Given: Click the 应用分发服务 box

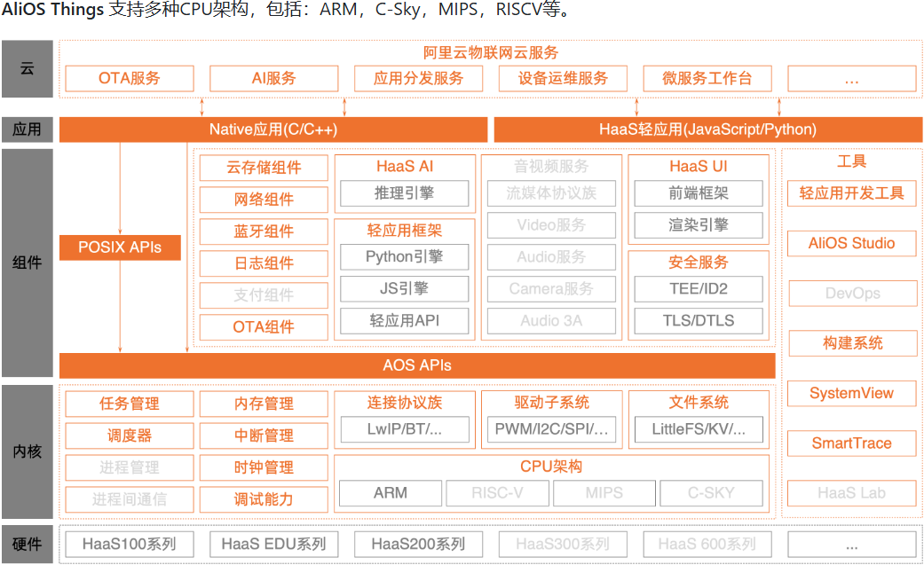Looking at the screenshot, I should [x=418, y=78].
